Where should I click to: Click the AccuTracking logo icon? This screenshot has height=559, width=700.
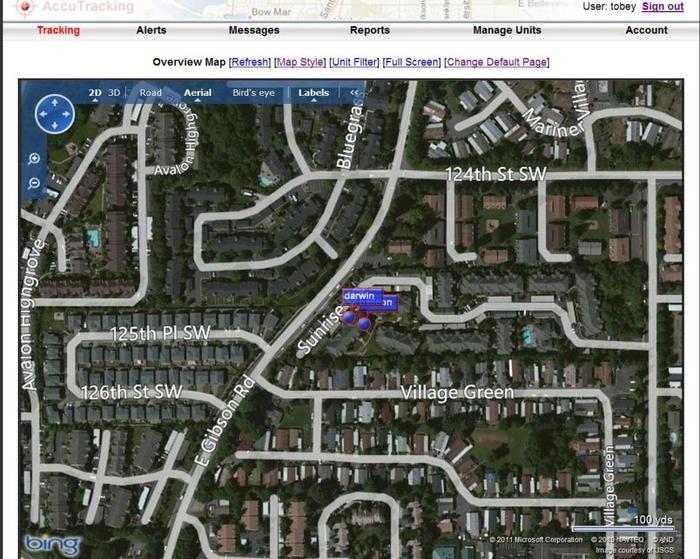coord(26,6)
